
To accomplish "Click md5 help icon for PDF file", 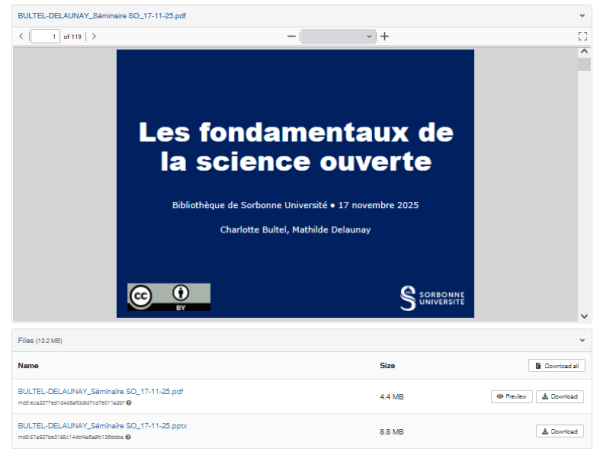I will 129,403.
